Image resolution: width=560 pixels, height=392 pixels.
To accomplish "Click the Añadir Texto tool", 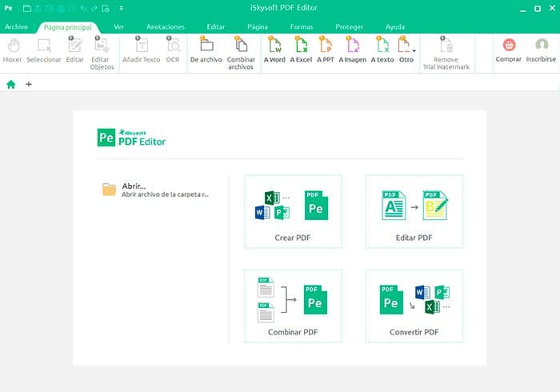I will point(142,50).
